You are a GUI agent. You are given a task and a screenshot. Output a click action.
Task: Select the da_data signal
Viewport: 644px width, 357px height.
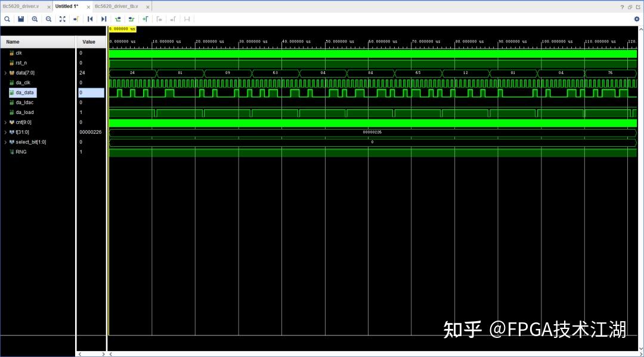pyautogui.click(x=24, y=93)
